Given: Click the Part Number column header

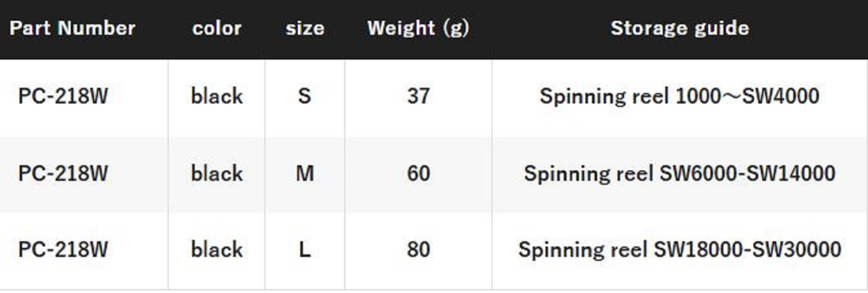Looking at the screenshot, I should [x=72, y=28].
